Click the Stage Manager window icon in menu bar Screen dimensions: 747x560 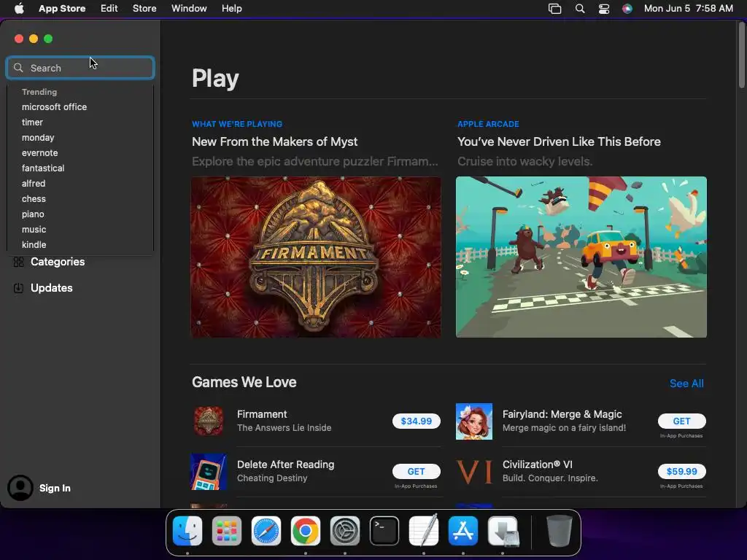pyautogui.click(x=555, y=9)
